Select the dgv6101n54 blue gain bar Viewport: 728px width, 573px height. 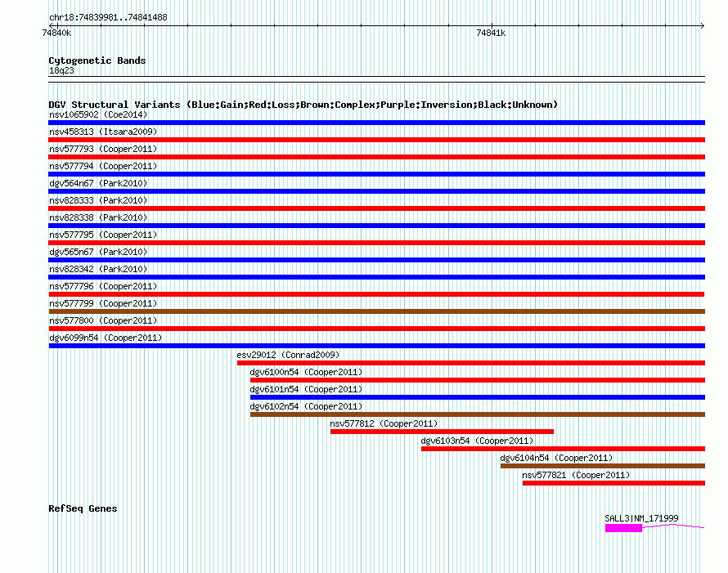pyautogui.click(x=477, y=397)
